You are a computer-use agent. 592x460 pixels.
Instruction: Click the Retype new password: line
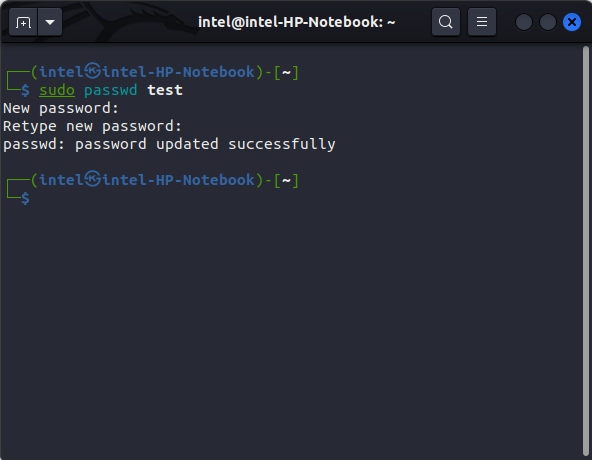coord(92,126)
